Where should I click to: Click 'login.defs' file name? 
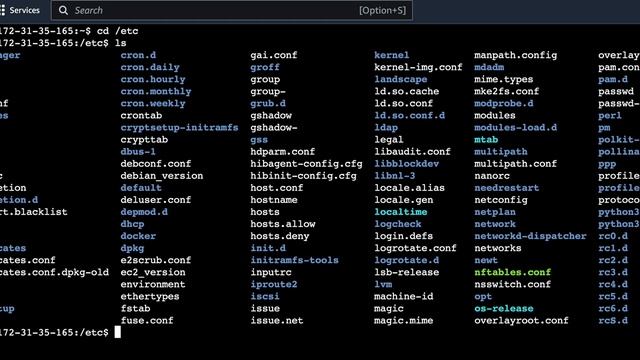(404, 236)
